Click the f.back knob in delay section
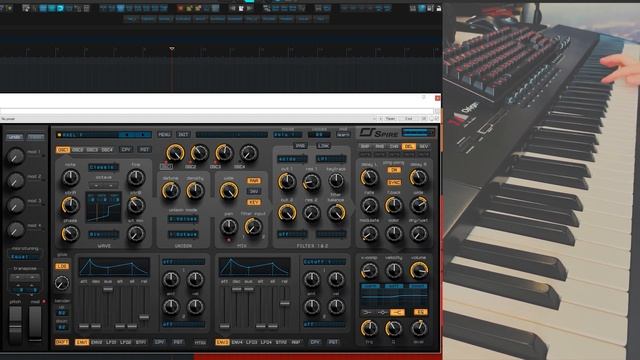The height and width of the screenshot is (360, 640). 394,205
